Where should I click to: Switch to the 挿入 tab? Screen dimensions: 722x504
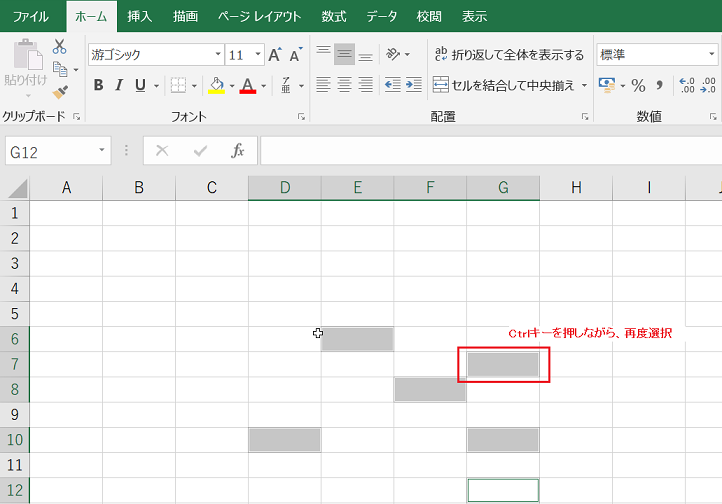(x=139, y=16)
